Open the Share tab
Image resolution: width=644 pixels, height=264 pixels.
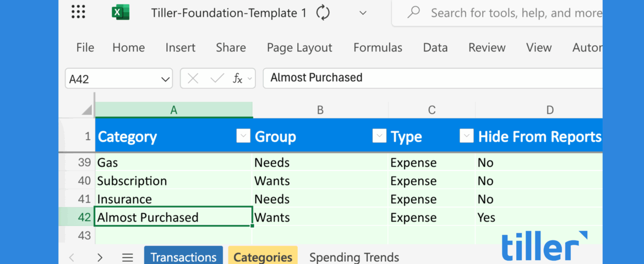[231, 48]
